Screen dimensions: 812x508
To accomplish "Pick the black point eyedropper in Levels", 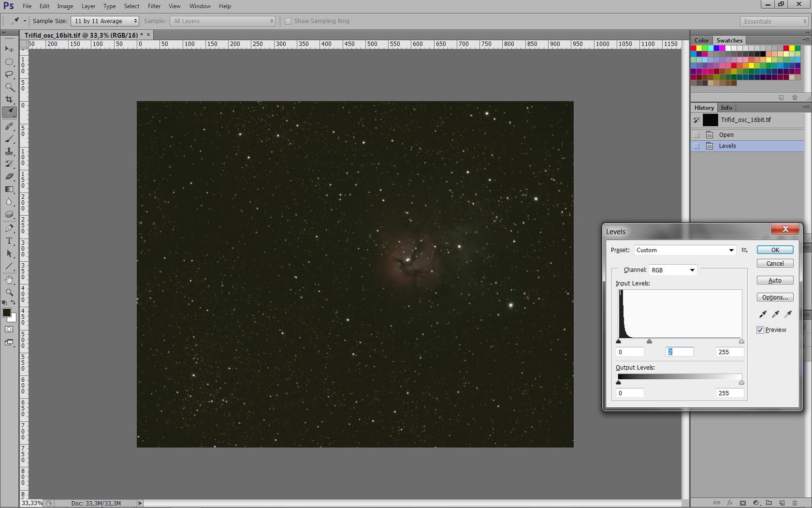I will [x=763, y=314].
